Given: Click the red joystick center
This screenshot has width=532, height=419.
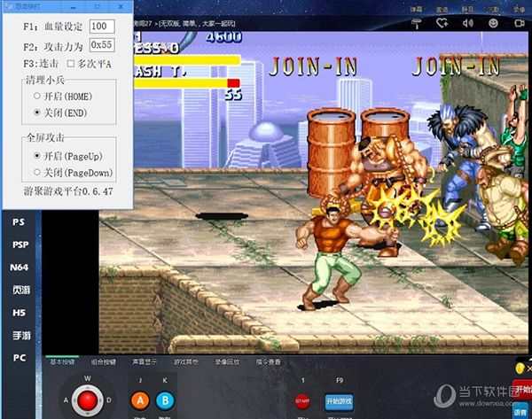Looking at the screenshot, I should pyautogui.click(x=88, y=400).
